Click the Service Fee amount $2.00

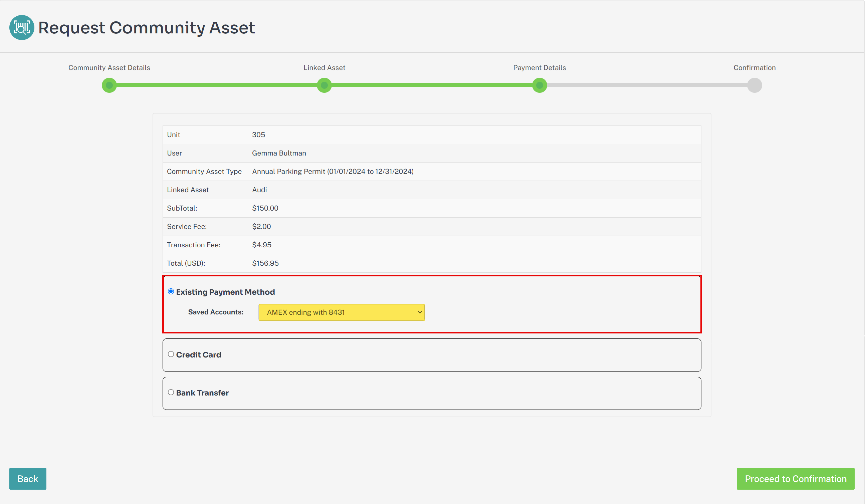coord(261,226)
